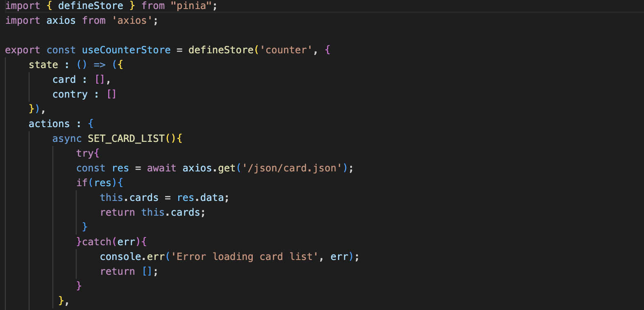Click the useCounterStore constant name

(126, 50)
